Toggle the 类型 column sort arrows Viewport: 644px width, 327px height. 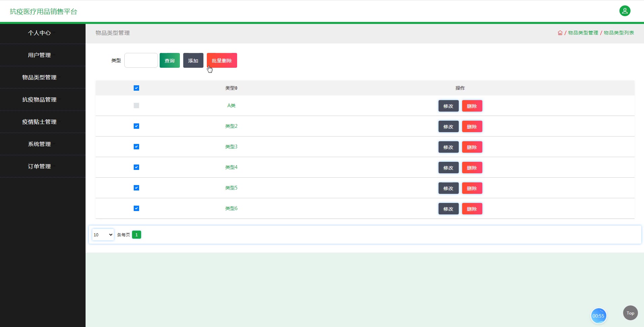pyautogui.click(x=236, y=88)
